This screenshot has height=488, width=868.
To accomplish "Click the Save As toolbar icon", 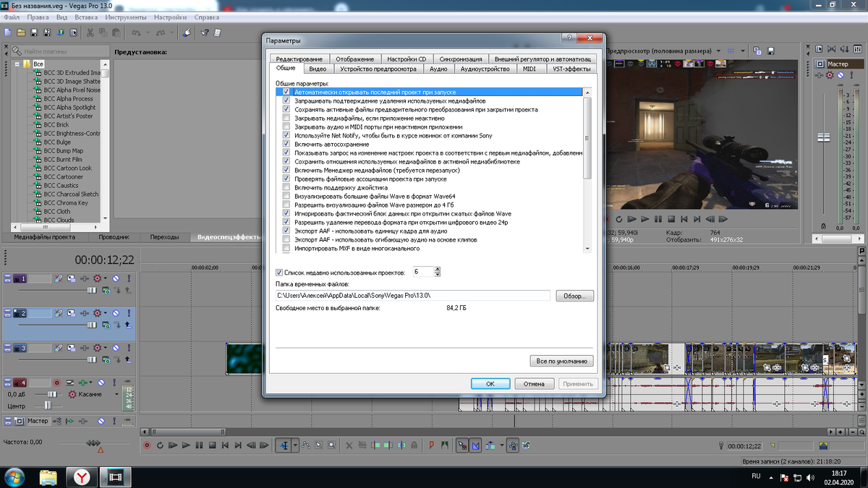I will coord(47,33).
